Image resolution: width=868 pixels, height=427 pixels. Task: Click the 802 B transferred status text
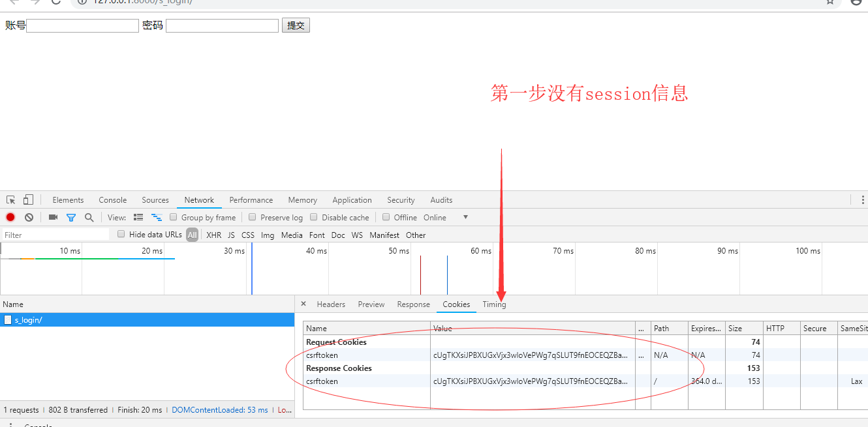coord(78,410)
